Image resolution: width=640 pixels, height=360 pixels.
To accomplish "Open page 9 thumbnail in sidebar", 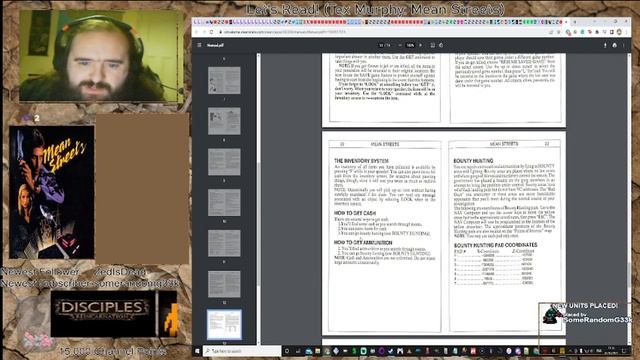I will click(x=224, y=162).
